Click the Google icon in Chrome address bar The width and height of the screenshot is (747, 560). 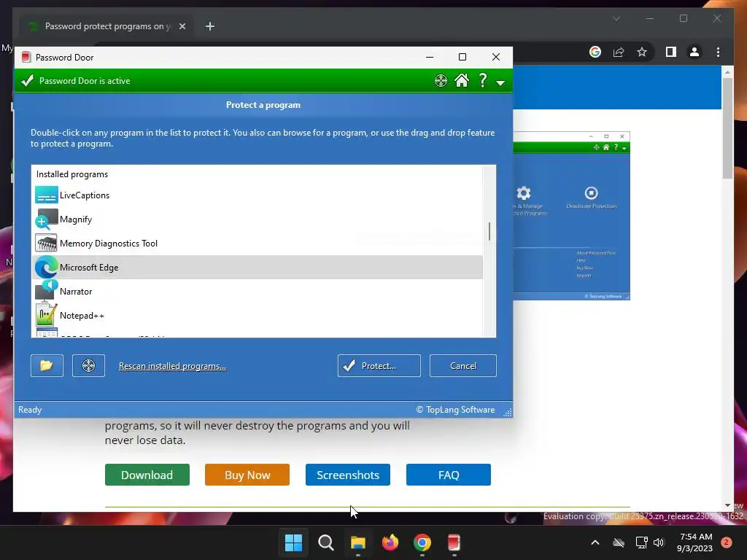(x=595, y=52)
